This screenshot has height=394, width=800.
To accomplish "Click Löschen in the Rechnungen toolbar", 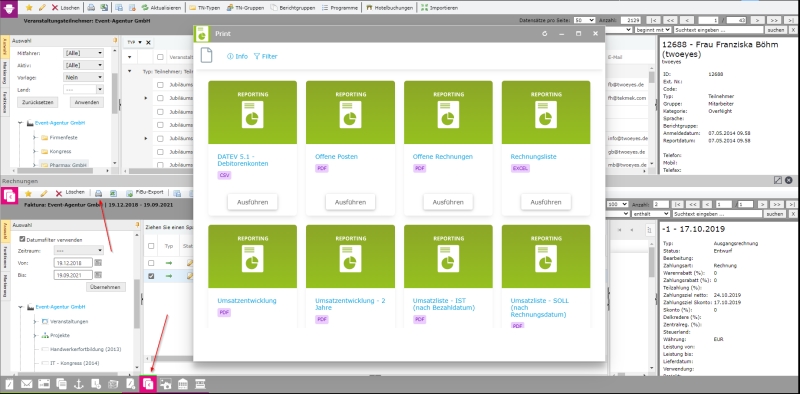I will click(70, 193).
